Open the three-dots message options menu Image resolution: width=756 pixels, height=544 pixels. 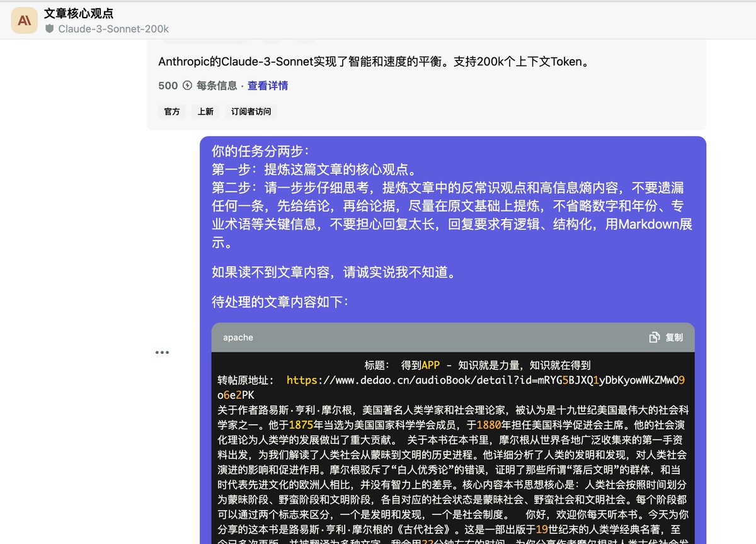(x=162, y=353)
